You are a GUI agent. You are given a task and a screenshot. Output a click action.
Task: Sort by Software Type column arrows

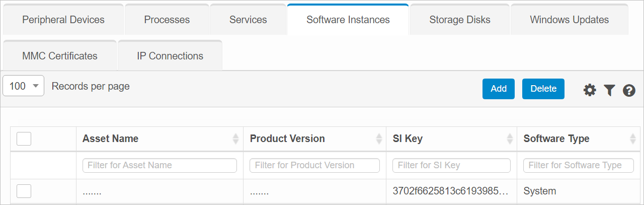click(x=633, y=139)
